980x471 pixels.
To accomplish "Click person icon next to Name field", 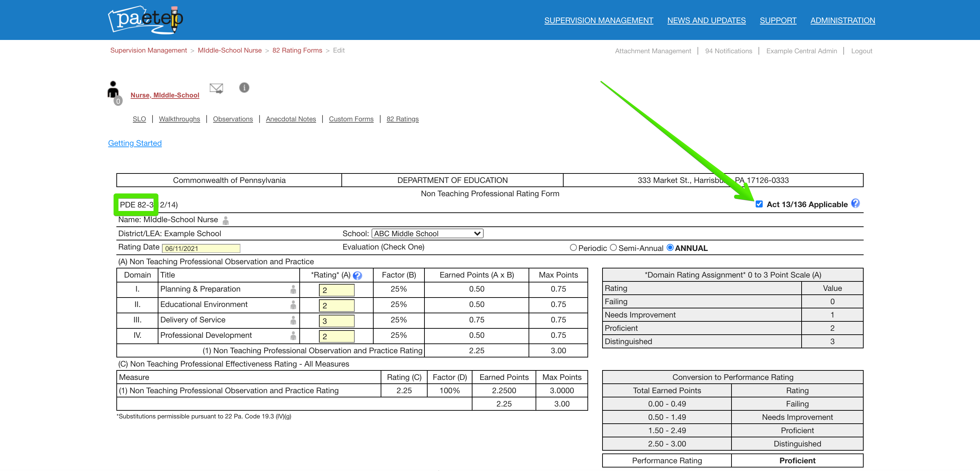I will point(226,220).
